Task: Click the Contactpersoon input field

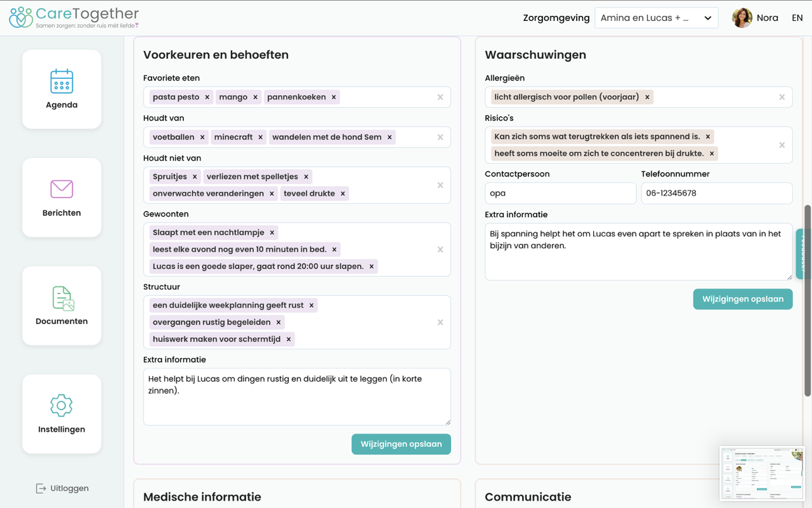Action: 560,193
